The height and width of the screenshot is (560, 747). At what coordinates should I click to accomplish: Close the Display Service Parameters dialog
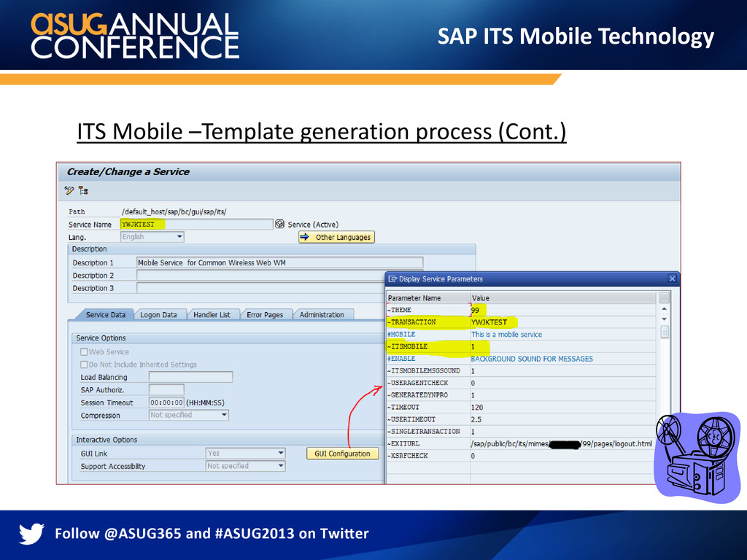tap(672, 279)
